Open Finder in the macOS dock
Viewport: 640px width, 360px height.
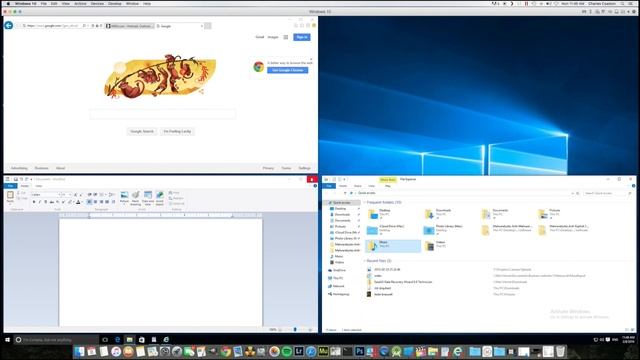pos(80,351)
